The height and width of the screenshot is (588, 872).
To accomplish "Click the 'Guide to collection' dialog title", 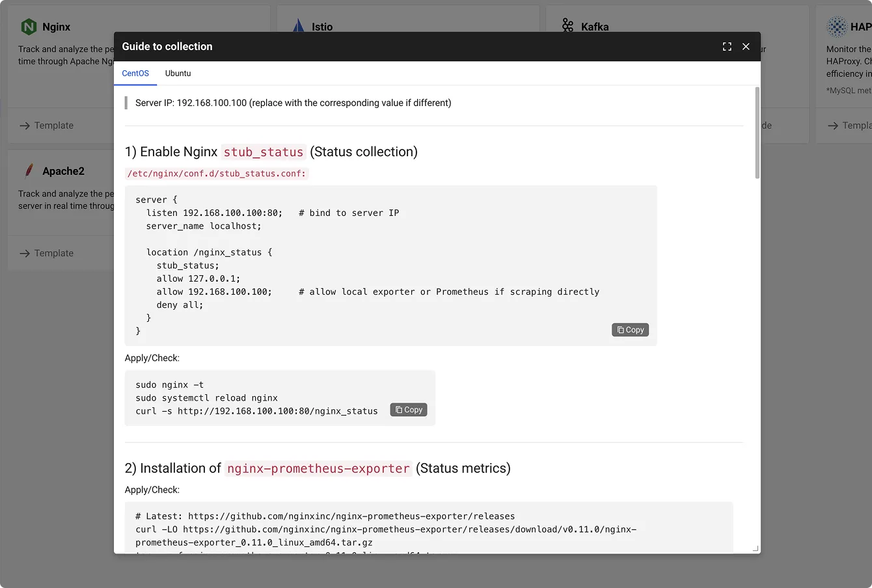I will 167,47.
